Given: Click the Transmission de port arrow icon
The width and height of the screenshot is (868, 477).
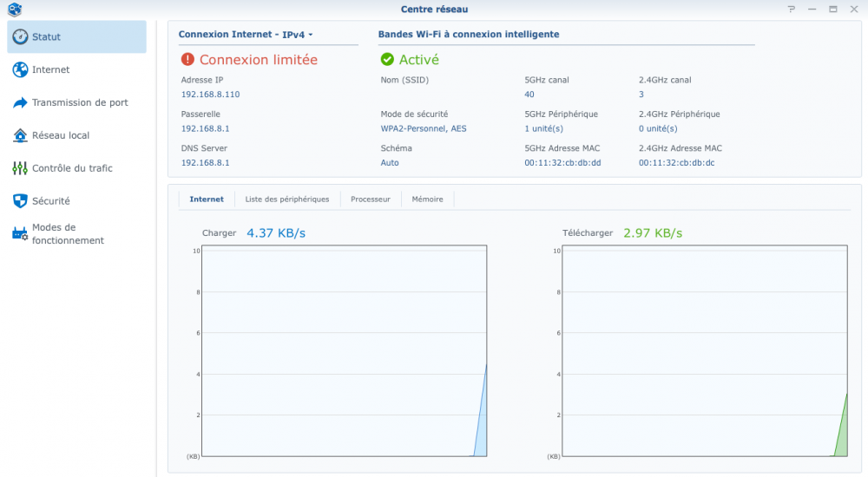Looking at the screenshot, I should pos(20,102).
